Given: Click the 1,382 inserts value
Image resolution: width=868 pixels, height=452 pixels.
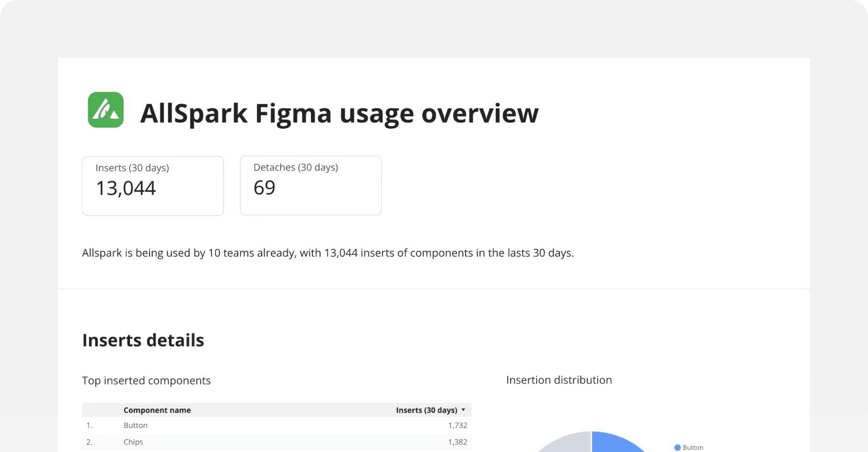Looking at the screenshot, I should pos(458,442).
